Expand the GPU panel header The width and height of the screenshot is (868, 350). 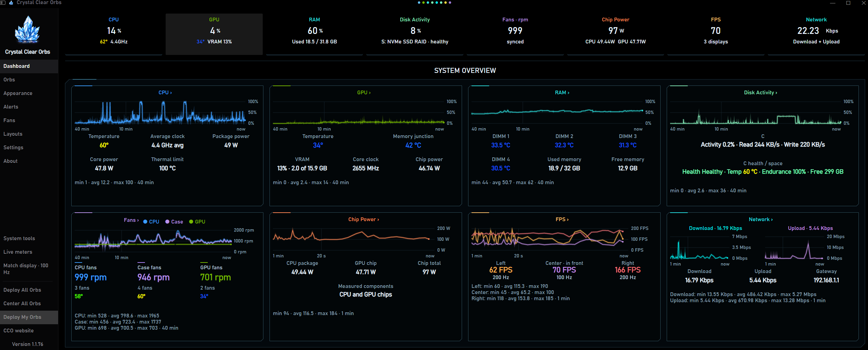coord(364,93)
